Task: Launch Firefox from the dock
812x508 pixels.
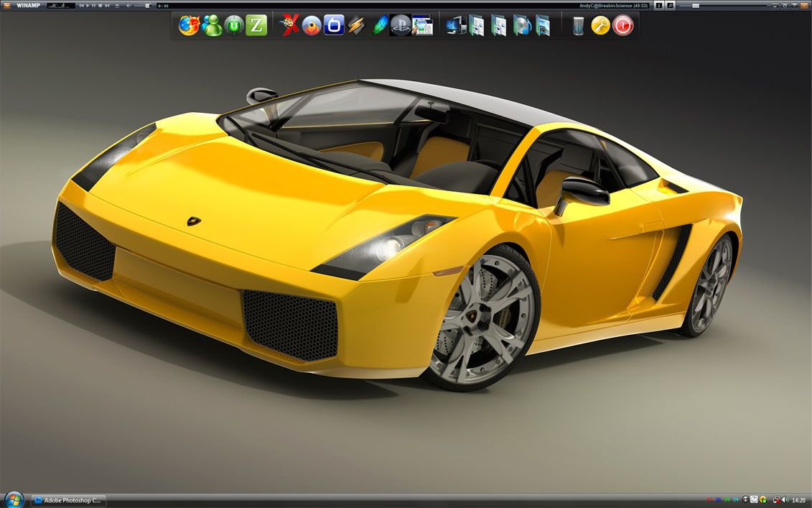Action: coord(189,25)
